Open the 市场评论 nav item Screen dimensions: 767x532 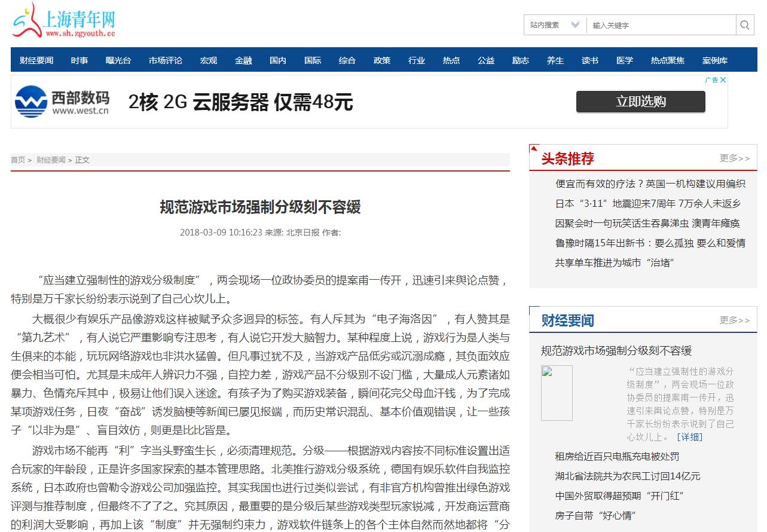[166, 60]
